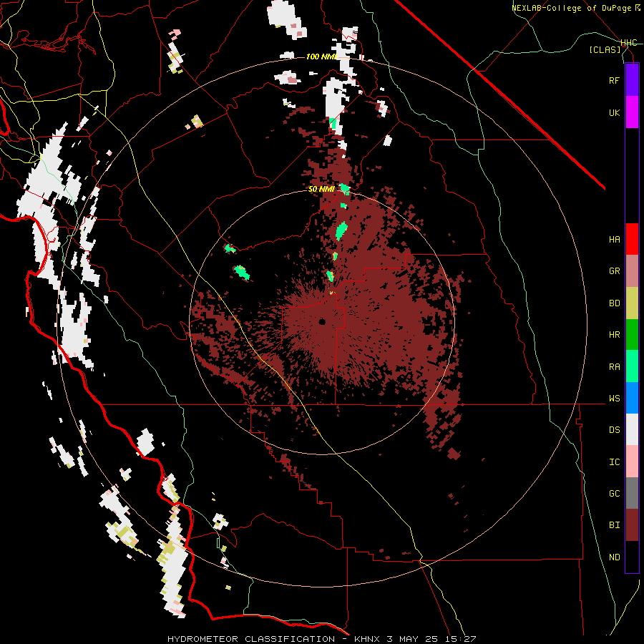The image size is (644, 644).
Task: Click the UK legend label
Action: [x=614, y=112]
